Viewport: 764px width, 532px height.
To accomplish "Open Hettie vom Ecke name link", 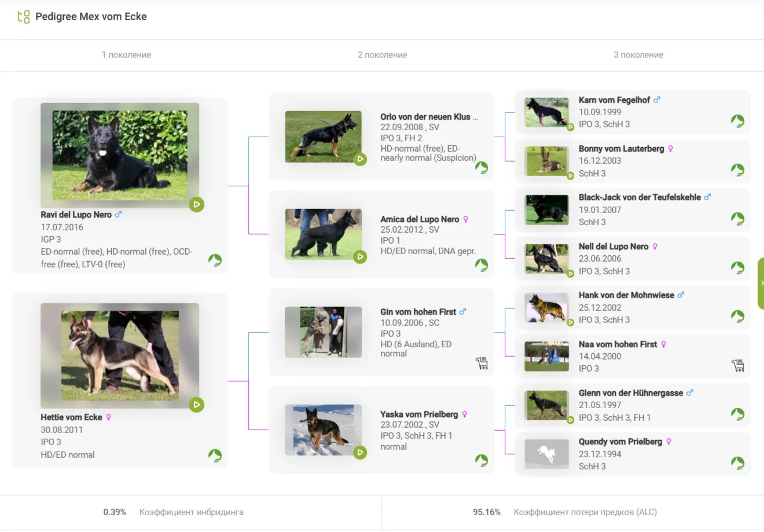I will [71, 417].
